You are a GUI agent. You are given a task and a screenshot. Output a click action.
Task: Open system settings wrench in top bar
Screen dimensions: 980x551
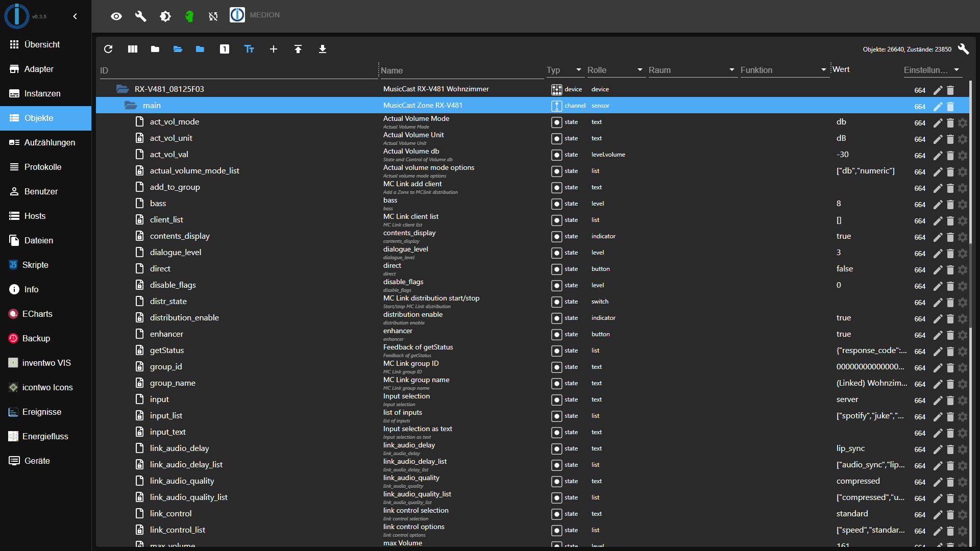pyautogui.click(x=141, y=16)
